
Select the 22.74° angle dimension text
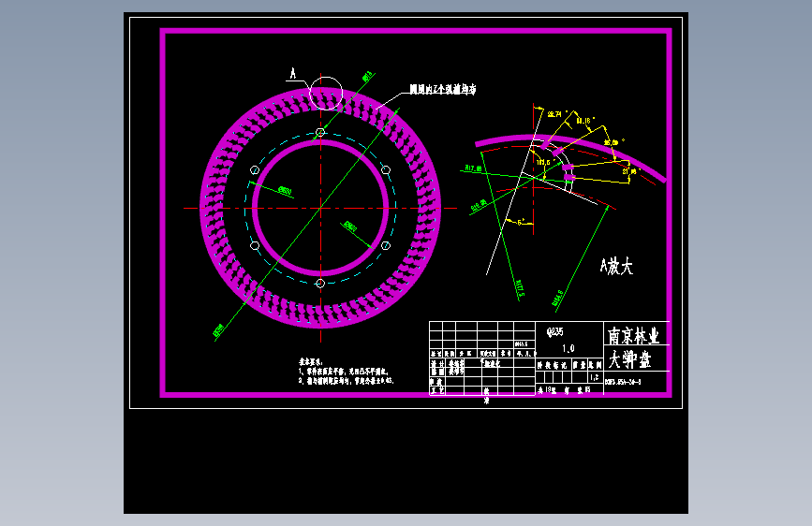[x=556, y=114]
